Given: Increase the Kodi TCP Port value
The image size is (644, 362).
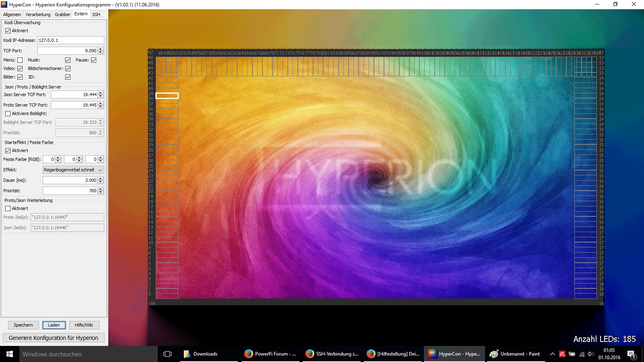Looking at the screenshot, I should pos(101,49).
